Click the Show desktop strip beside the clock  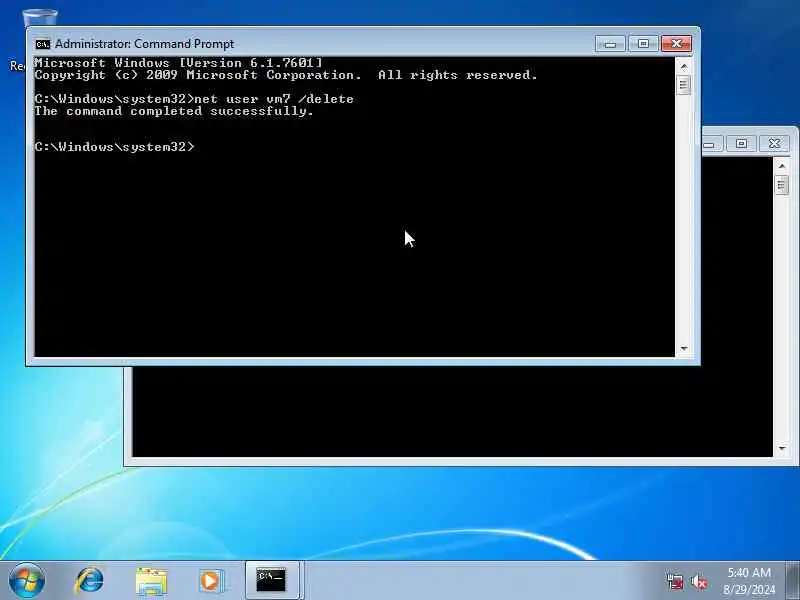(x=792, y=580)
